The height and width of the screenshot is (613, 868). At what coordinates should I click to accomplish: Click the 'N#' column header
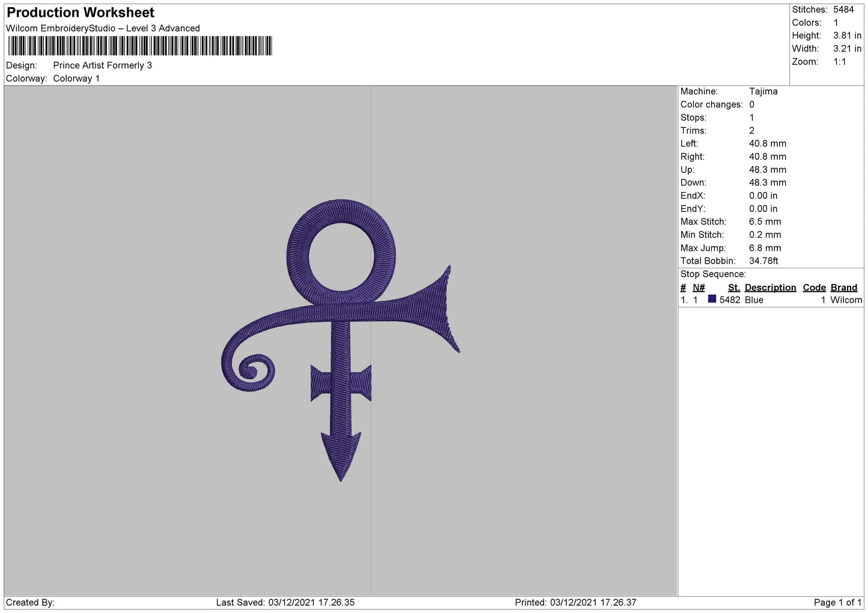(699, 288)
